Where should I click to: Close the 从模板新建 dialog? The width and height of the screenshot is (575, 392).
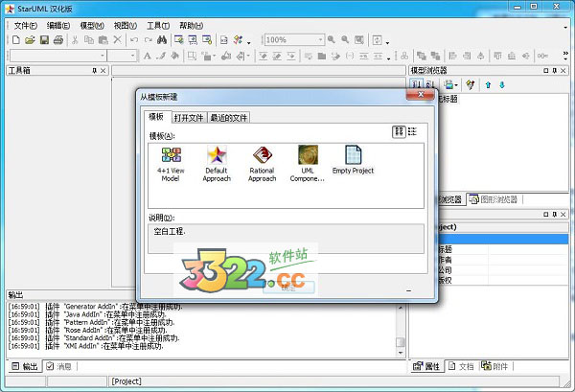421,95
